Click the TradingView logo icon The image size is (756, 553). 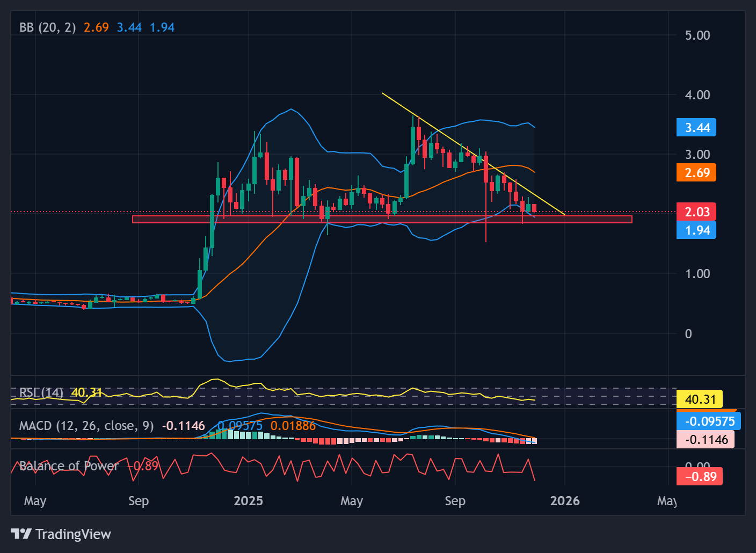tap(21, 534)
